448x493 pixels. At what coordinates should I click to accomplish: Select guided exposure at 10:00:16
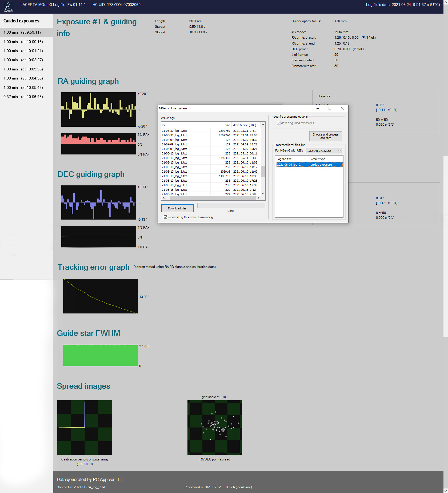point(23,42)
